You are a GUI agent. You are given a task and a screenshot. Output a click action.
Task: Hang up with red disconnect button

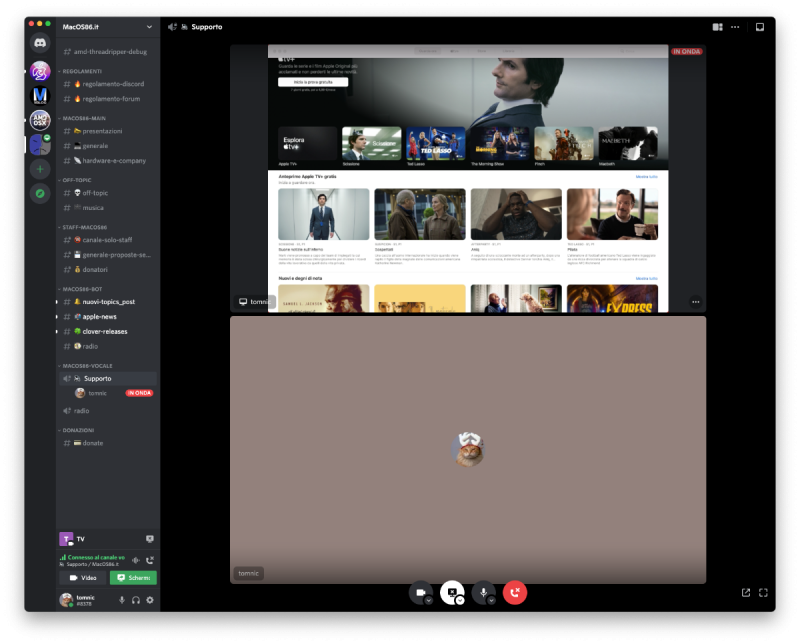(x=515, y=592)
